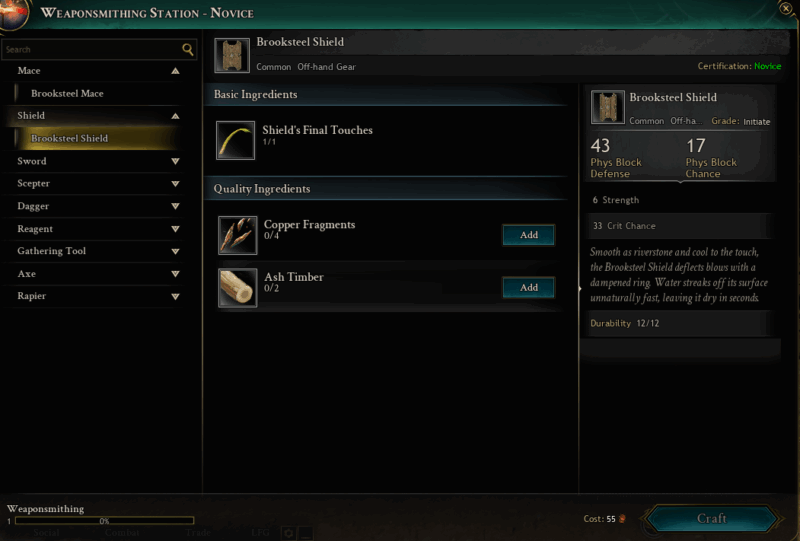Click the Brooksteel Shield icon in recipe header
This screenshot has height=541, width=800.
click(x=232, y=56)
